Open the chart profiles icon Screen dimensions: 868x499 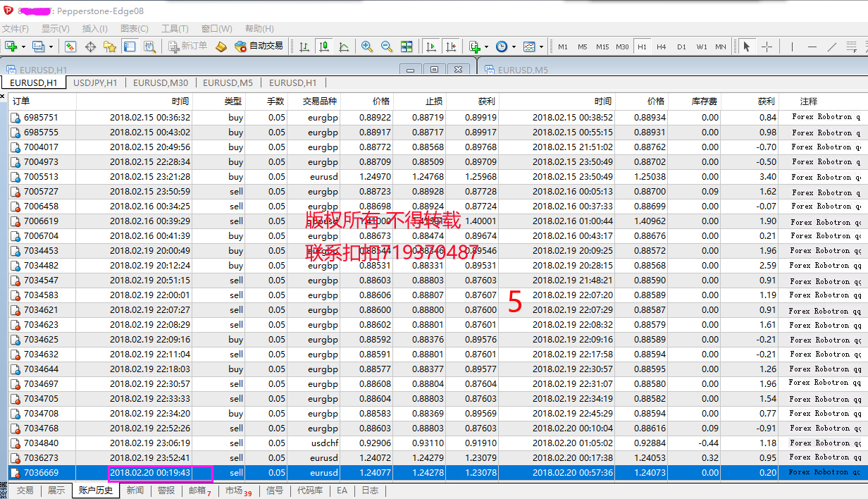click(x=38, y=47)
